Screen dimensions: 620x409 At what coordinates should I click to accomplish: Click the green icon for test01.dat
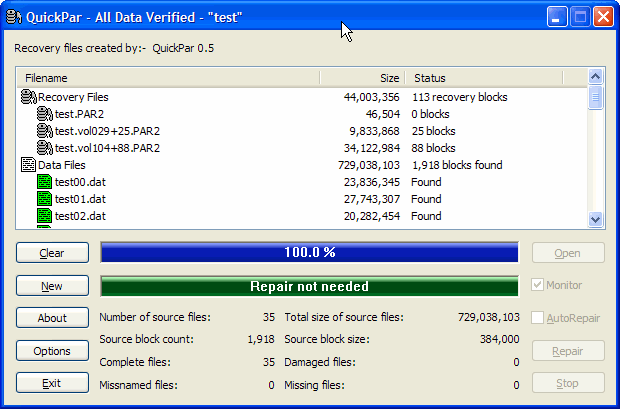click(44, 199)
